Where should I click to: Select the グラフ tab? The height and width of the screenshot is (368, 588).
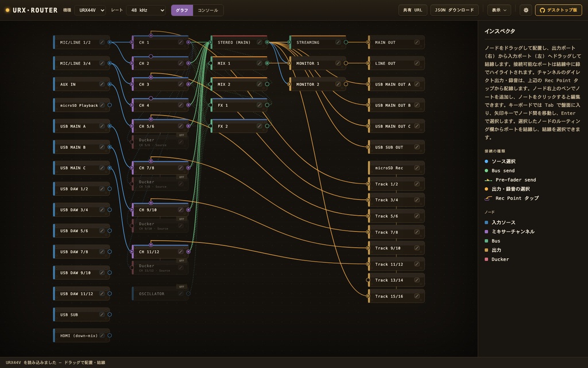(x=182, y=10)
